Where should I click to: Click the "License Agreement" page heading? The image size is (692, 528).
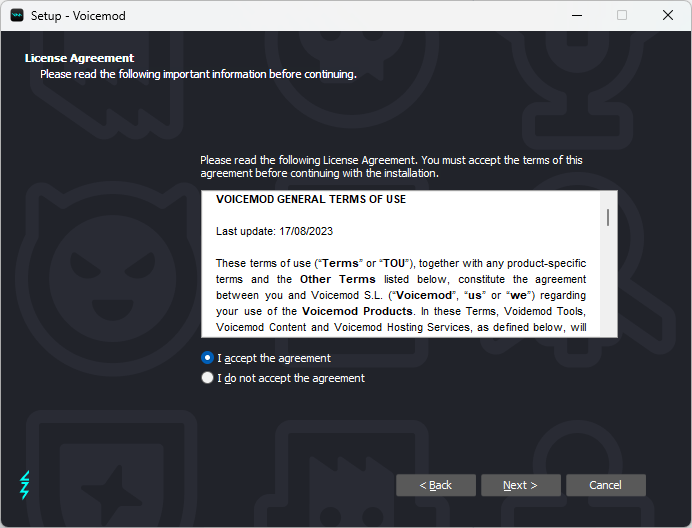79,58
